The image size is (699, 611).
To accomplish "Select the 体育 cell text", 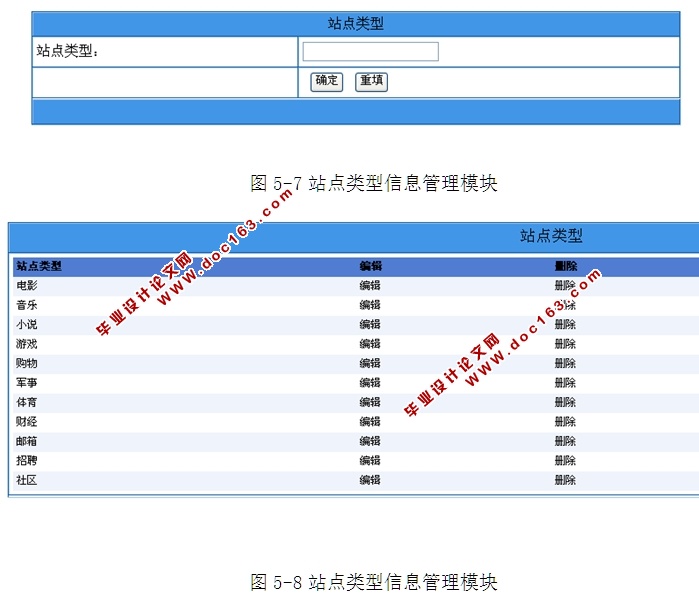I will [x=27, y=402].
